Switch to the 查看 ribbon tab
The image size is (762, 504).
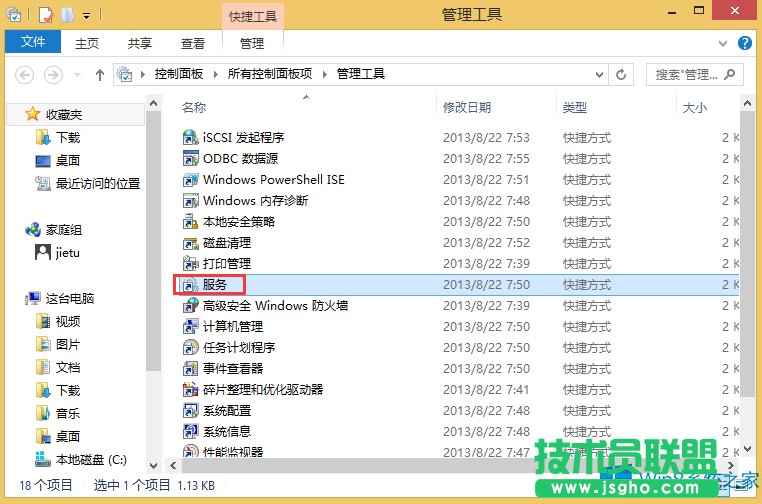[x=193, y=44]
